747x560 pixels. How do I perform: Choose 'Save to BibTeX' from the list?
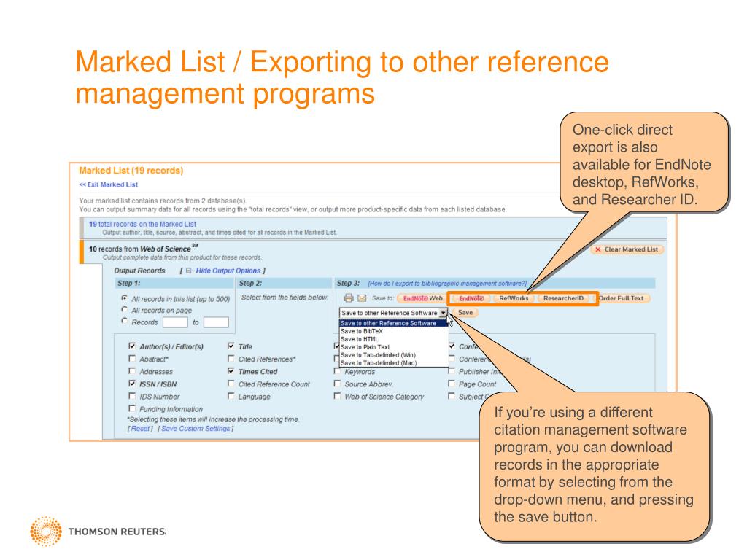(x=393, y=331)
